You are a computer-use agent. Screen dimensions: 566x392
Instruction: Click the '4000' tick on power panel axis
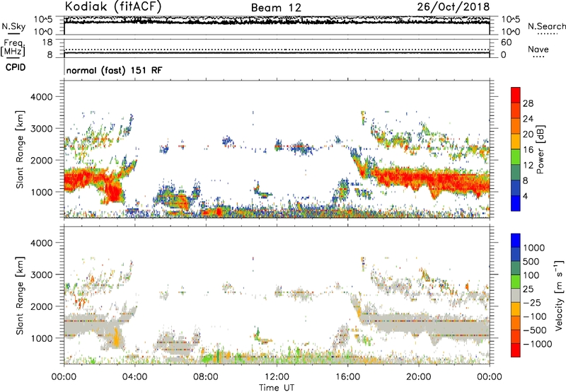pos(41,97)
